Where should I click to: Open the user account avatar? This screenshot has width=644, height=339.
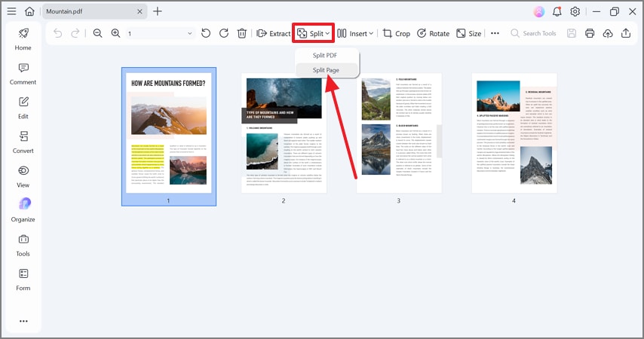coord(539,11)
